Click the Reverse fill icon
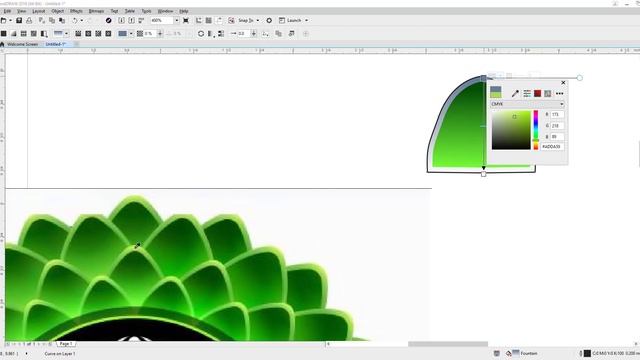Screen dimensions: 640x360 [x=201, y=33]
